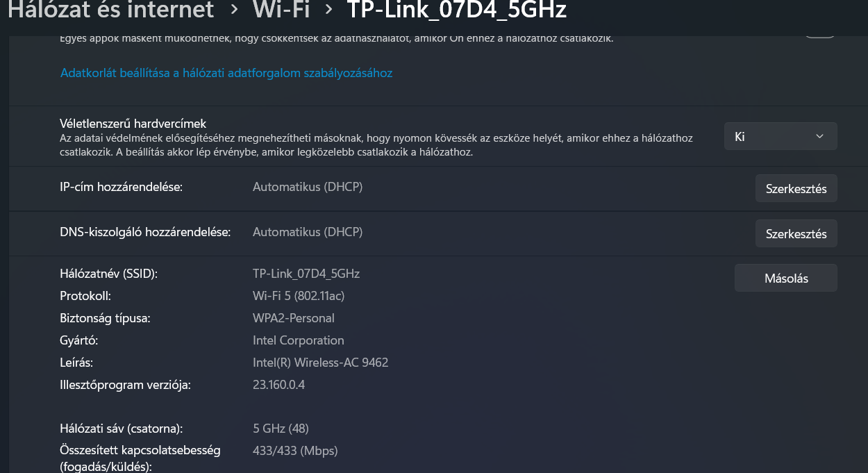Select the 433/433 (Mbps) link speed value
The width and height of the screenshot is (868, 473).
point(295,451)
